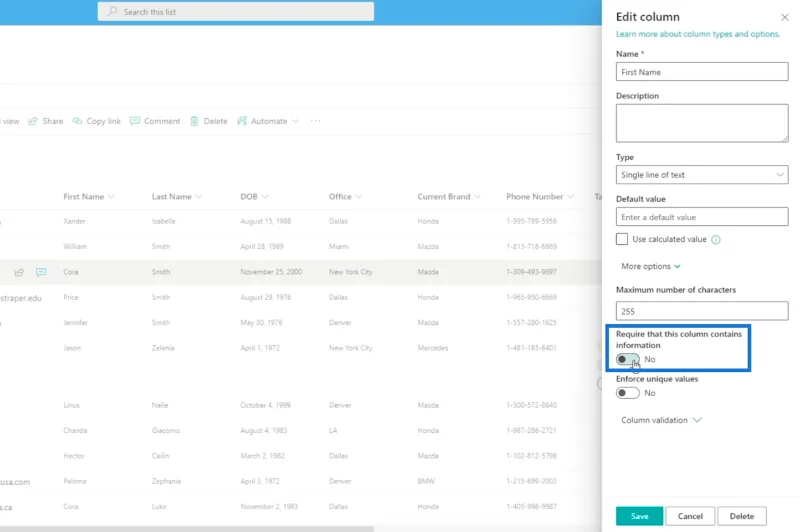Collapse the More options section
The image size is (800, 532).
click(x=651, y=266)
